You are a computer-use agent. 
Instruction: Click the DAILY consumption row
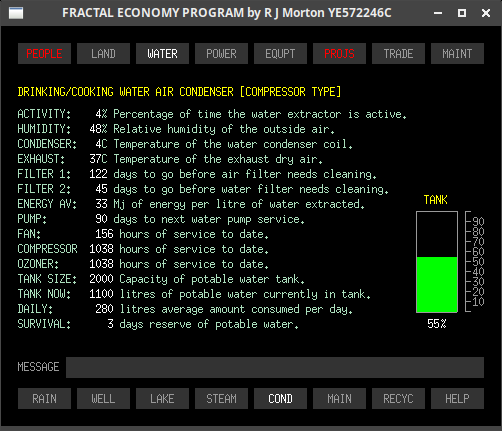(x=185, y=309)
